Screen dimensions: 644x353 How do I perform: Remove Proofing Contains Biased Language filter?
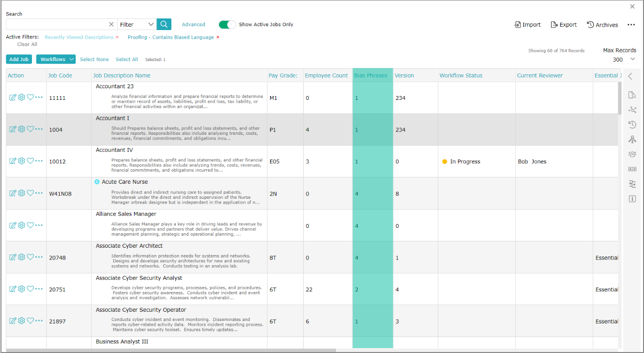click(x=218, y=37)
